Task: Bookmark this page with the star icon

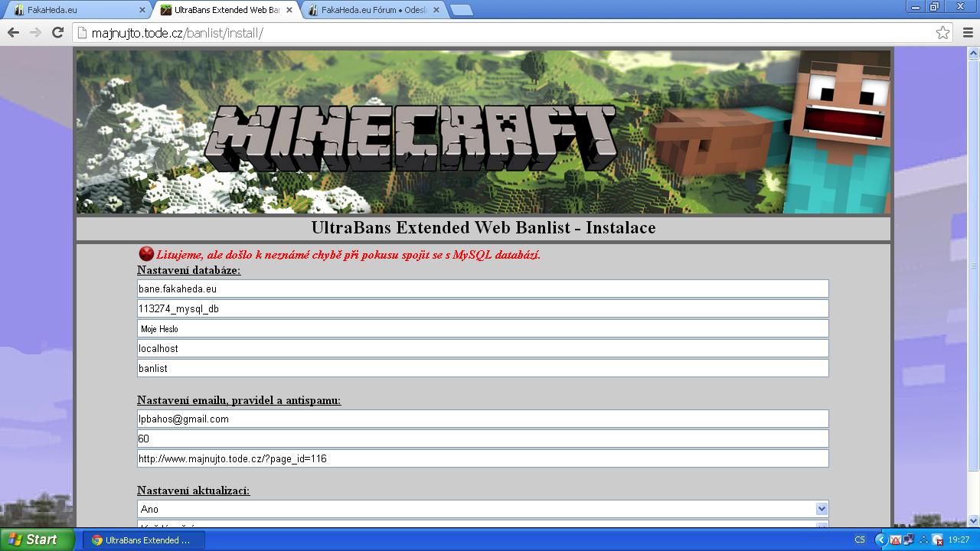Action: point(942,33)
